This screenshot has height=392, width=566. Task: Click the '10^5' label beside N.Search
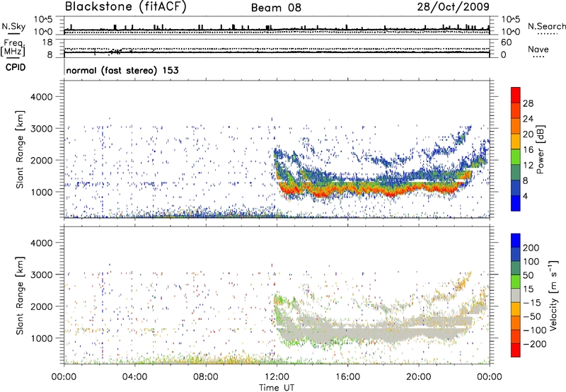(x=511, y=20)
